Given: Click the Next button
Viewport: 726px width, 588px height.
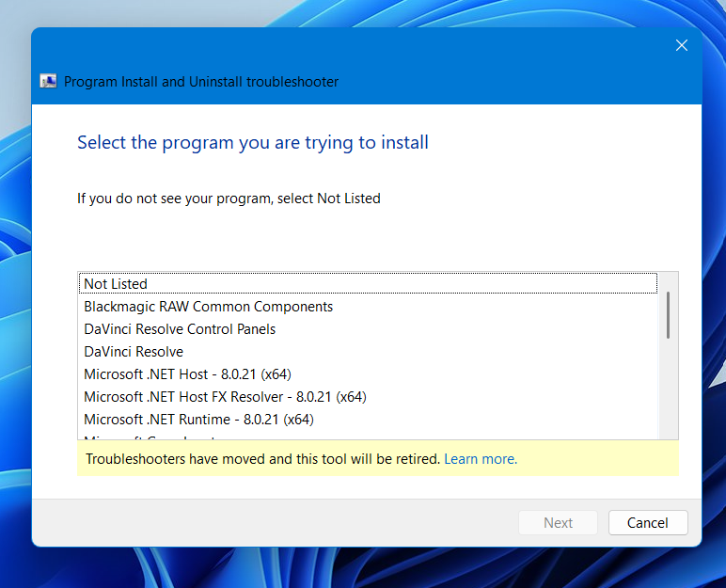Looking at the screenshot, I should click(558, 523).
